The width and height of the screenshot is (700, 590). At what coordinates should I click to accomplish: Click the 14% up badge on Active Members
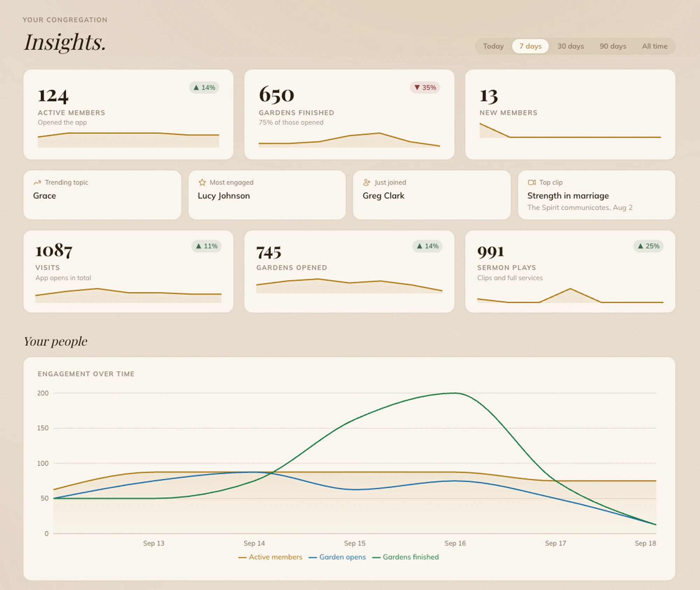(204, 87)
